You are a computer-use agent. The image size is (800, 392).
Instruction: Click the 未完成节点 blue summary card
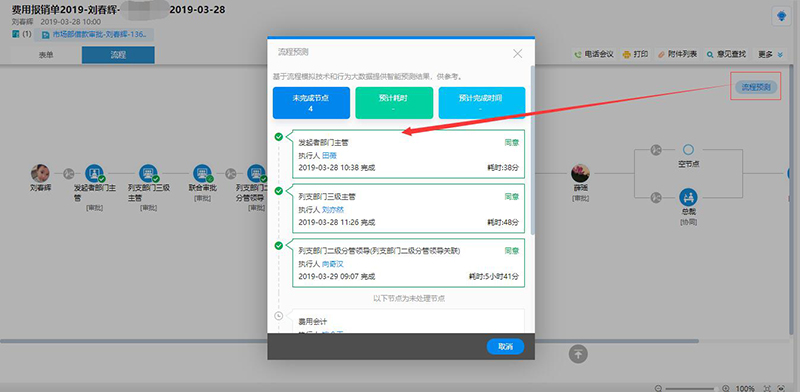[311, 103]
